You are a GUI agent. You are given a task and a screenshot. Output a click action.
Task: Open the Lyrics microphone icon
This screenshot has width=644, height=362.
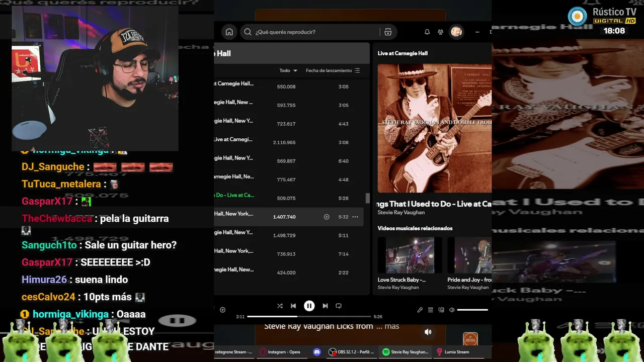[x=420, y=310]
